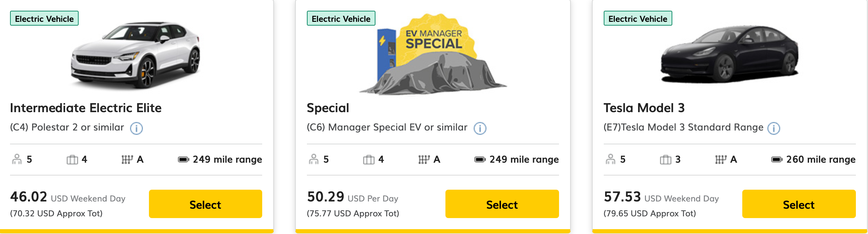Open info tooltip for Polestar 2 or similar
868x234 pixels.
[137, 129]
